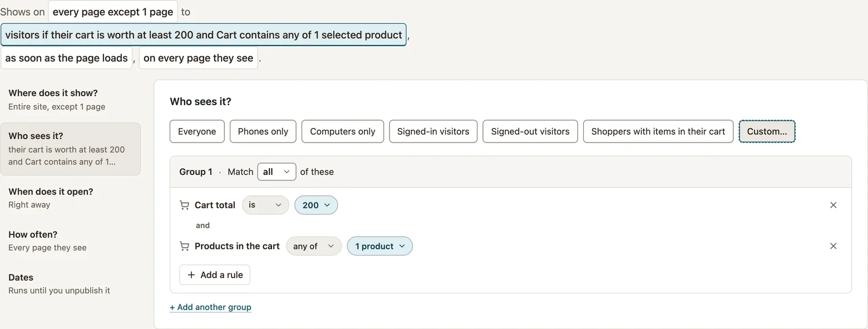Image resolution: width=868 pixels, height=329 pixels.
Task: Choose Signed-in visitors audience
Action: point(433,131)
